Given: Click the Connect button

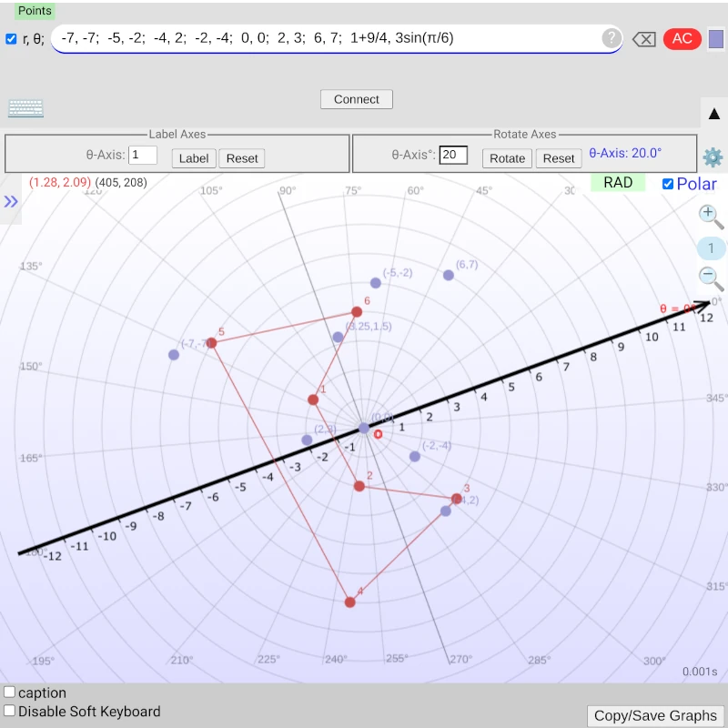Looking at the screenshot, I should coord(356,99).
